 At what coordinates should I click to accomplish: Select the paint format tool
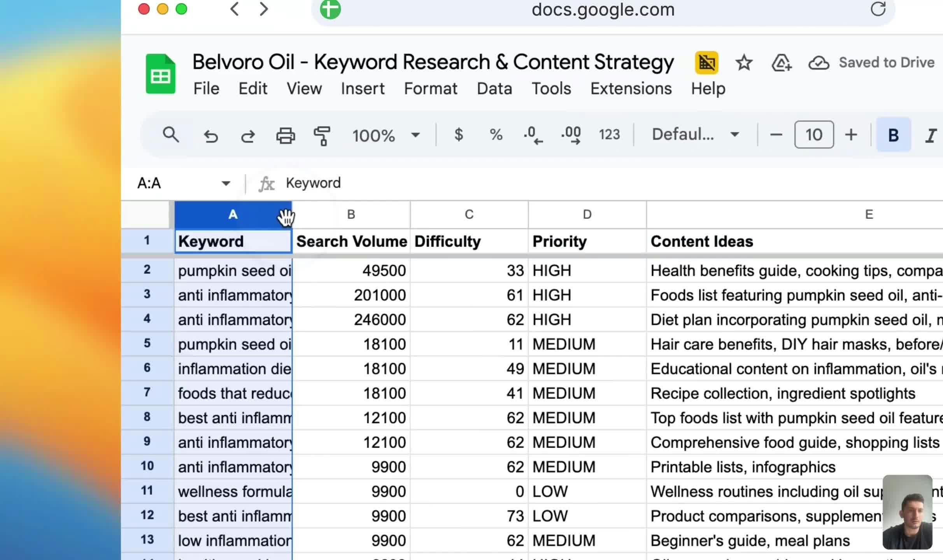coord(322,136)
